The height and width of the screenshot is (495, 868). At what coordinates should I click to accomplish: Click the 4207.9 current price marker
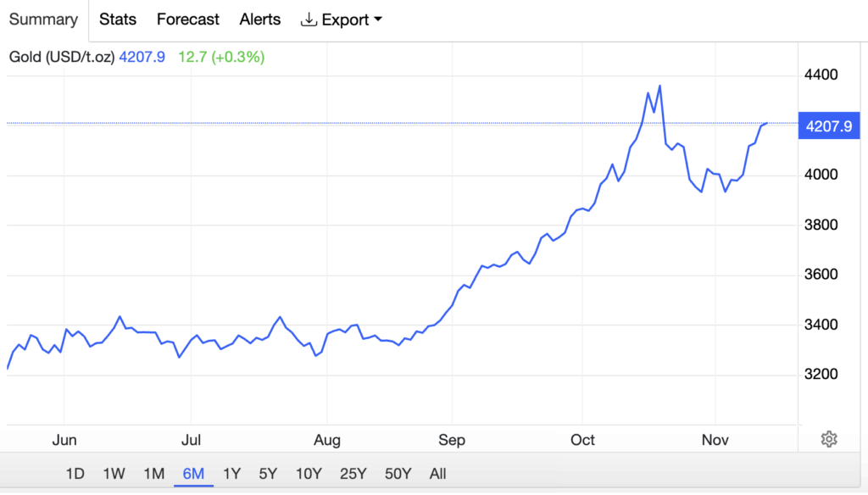pos(830,127)
